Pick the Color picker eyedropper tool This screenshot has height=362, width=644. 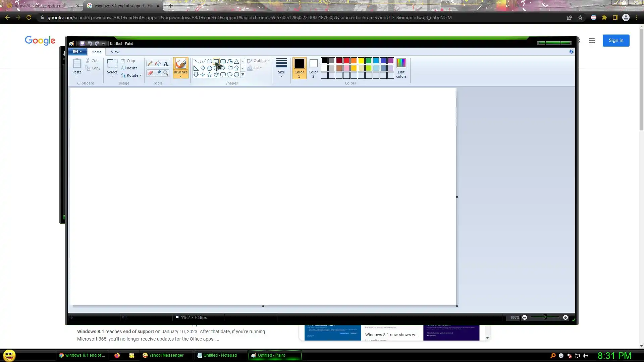(158, 73)
